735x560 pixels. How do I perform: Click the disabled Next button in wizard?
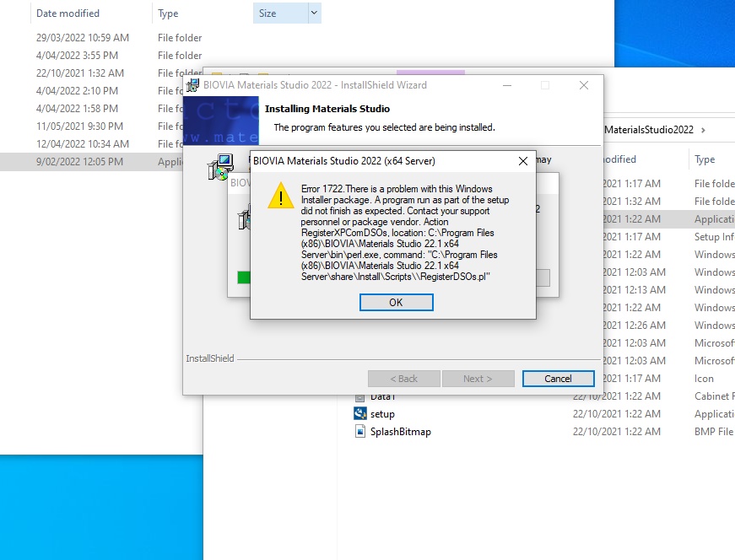pos(478,379)
